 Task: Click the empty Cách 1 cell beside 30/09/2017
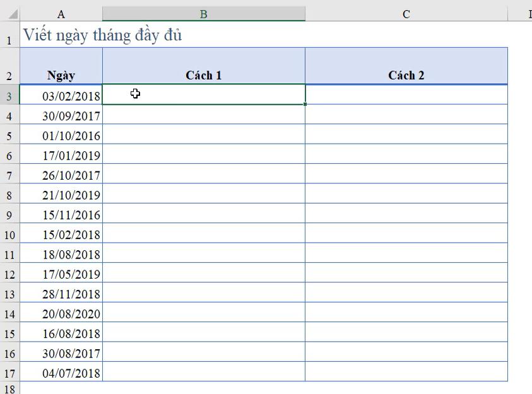point(203,115)
